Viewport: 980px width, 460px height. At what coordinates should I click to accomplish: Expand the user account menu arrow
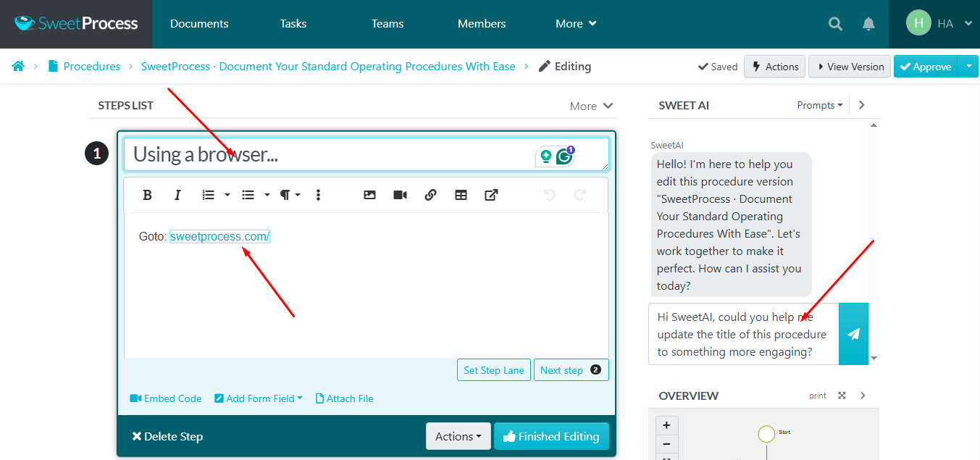pyautogui.click(x=968, y=23)
